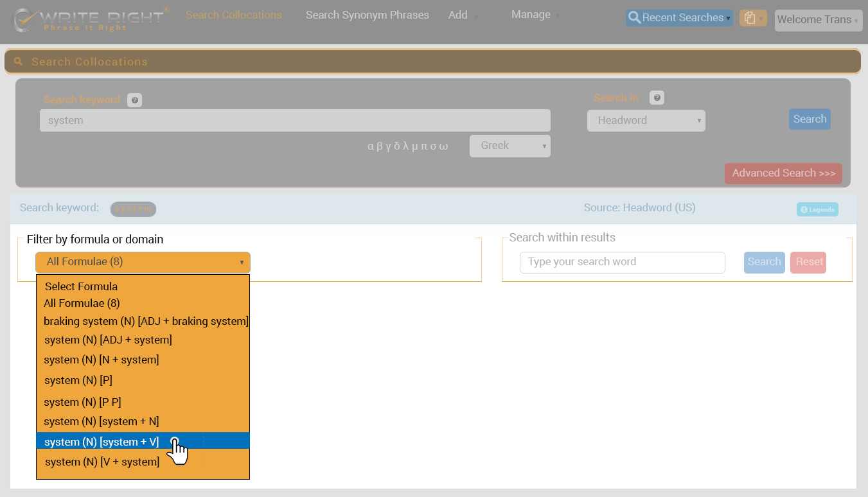Click the search within results text field
This screenshot has width=868, height=497.
pyautogui.click(x=622, y=262)
